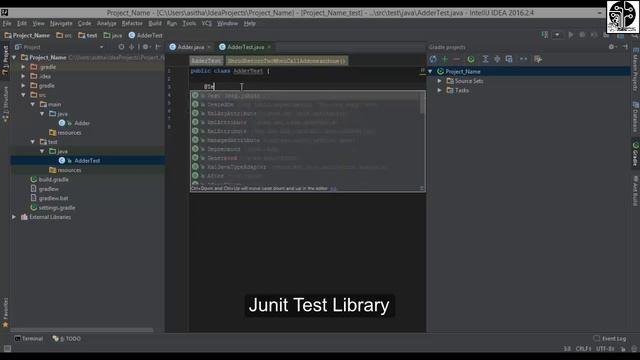Open run configuration dropdown
This screenshot has height=360, width=640.
click(557, 35)
